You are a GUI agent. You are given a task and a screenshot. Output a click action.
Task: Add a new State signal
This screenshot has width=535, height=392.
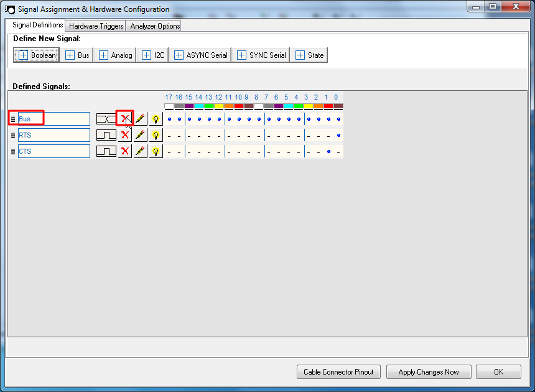[x=309, y=55]
